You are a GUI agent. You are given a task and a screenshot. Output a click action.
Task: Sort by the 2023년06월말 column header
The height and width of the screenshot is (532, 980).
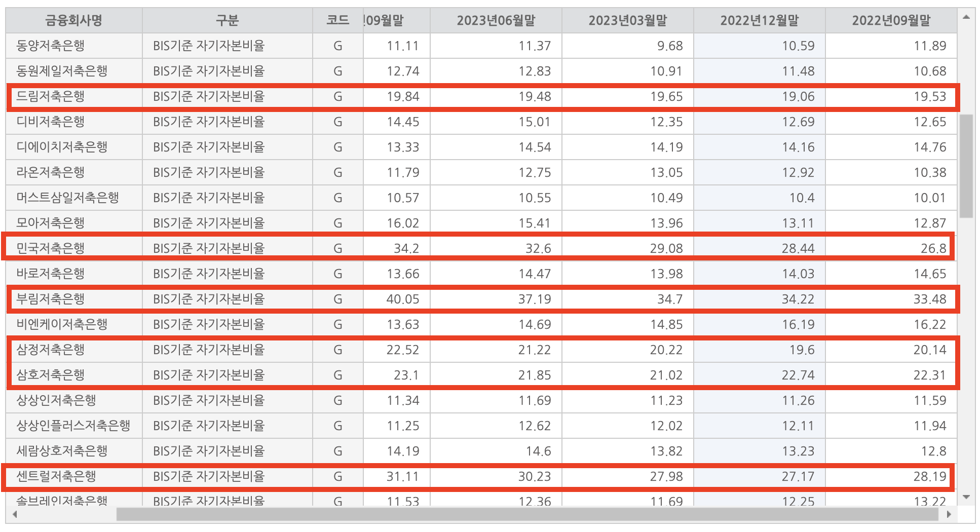pyautogui.click(x=495, y=20)
